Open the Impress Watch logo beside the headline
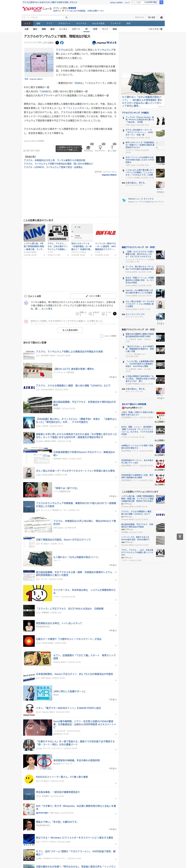The image size is (186, 868). [x=104, y=43]
